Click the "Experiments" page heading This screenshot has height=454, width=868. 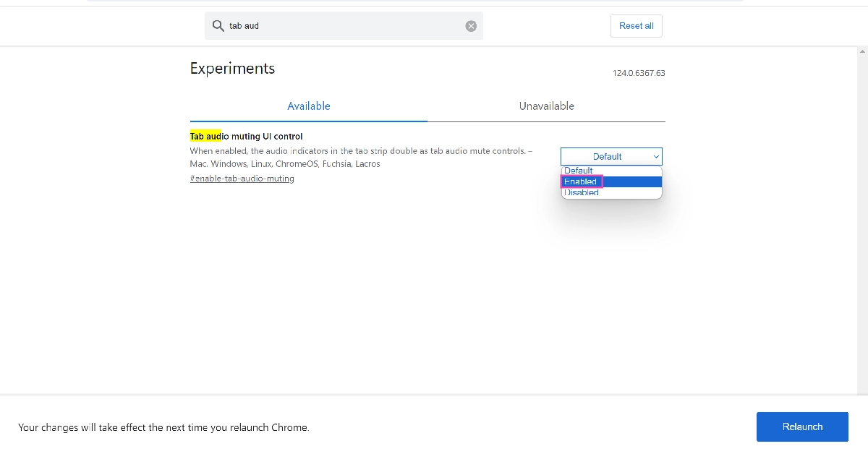(232, 68)
